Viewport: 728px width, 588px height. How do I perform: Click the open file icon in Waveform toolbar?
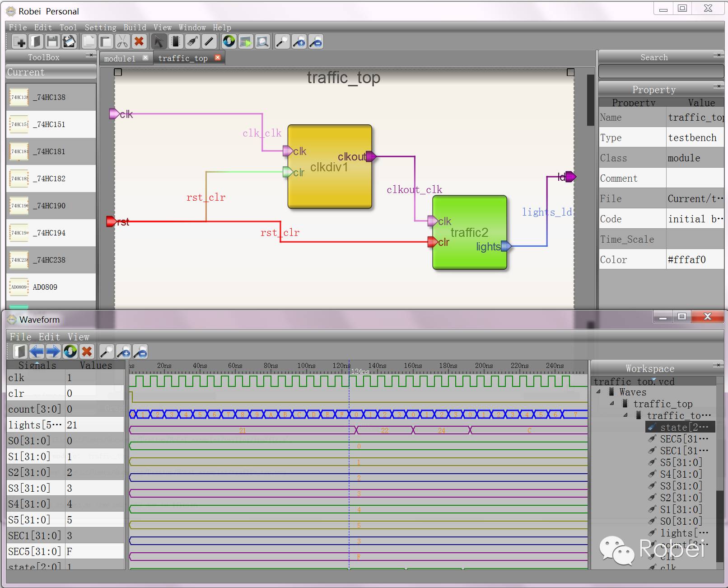coord(20,351)
